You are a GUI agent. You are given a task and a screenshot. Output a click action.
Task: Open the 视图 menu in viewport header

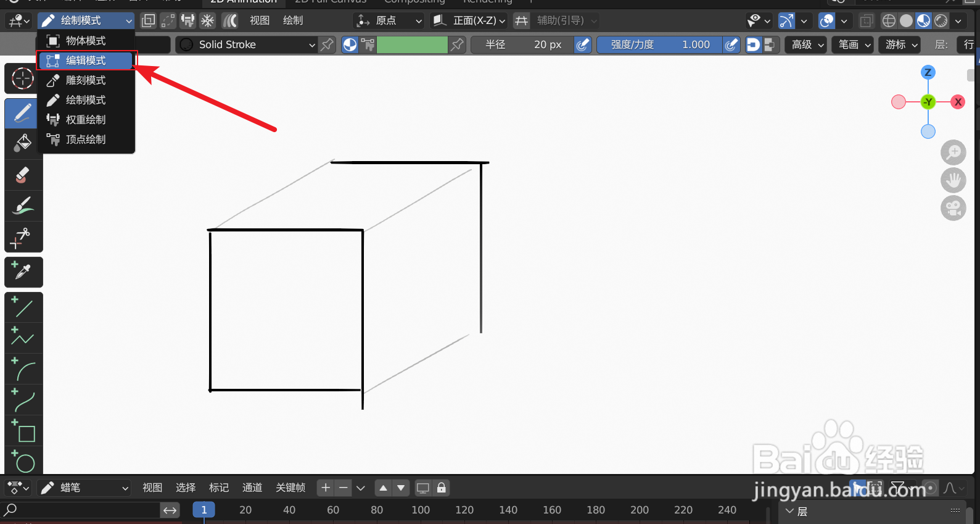pos(260,21)
